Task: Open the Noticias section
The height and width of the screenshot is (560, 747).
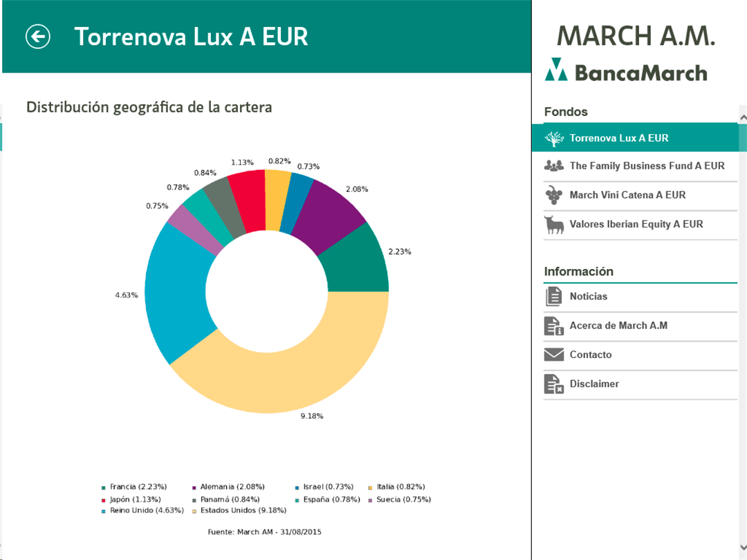Action: (x=640, y=297)
